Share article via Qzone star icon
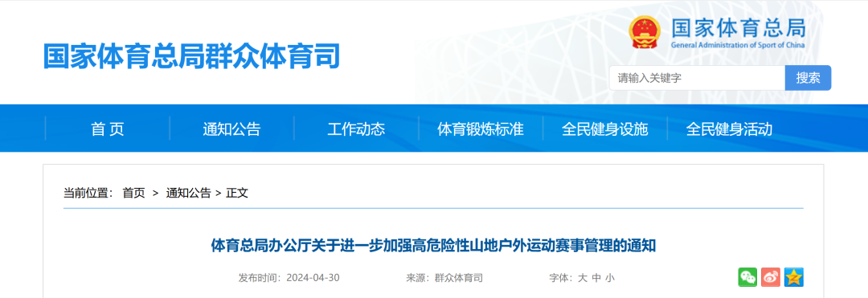868x298 pixels. (x=794, y=277)
